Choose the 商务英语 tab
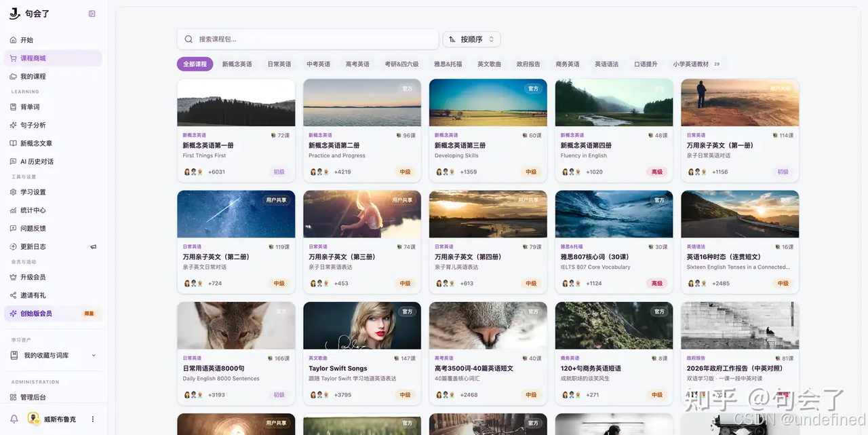The height and width of the screenshot is (435, 868). tap(568, 64)
